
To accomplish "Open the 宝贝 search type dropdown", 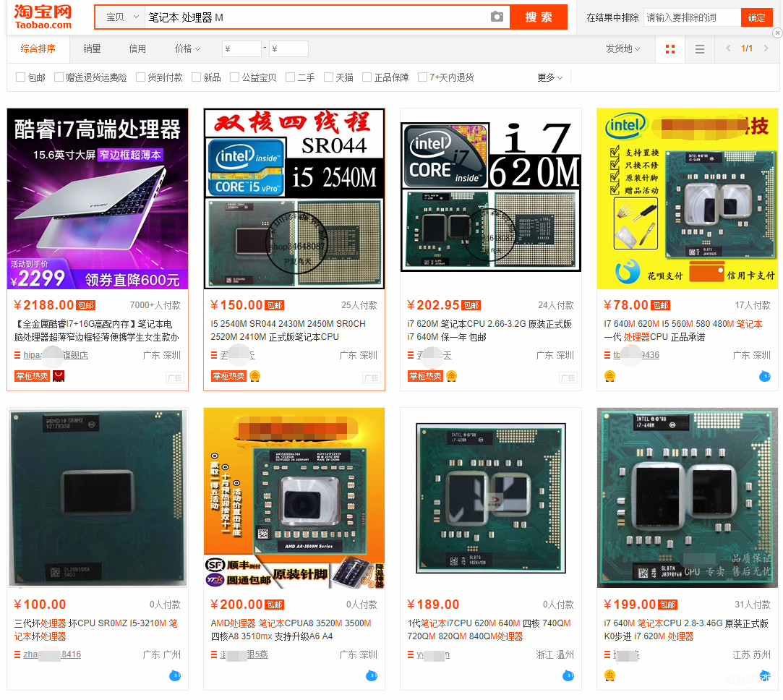I will pyautogui.click(x=122, y=17).
